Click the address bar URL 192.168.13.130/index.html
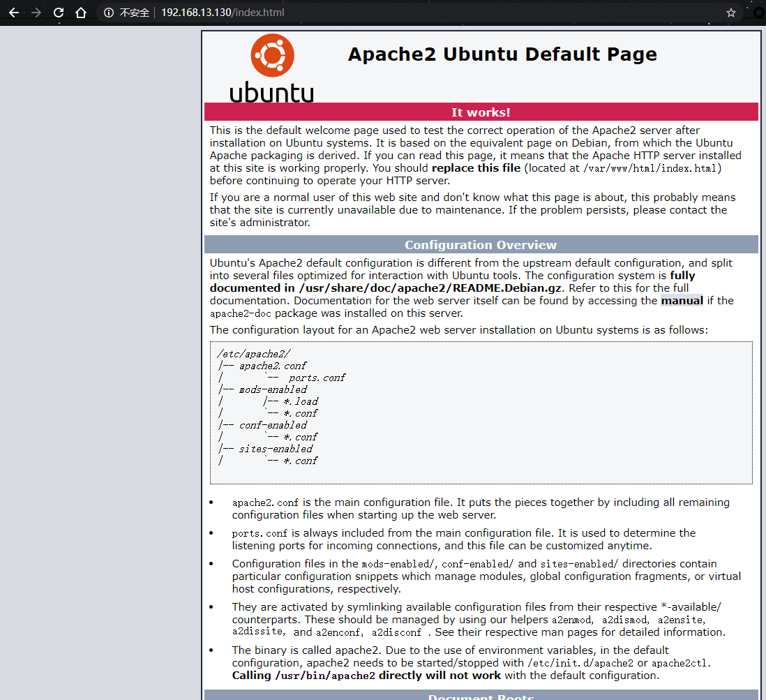766x700 pixels. tap(223, 13)
